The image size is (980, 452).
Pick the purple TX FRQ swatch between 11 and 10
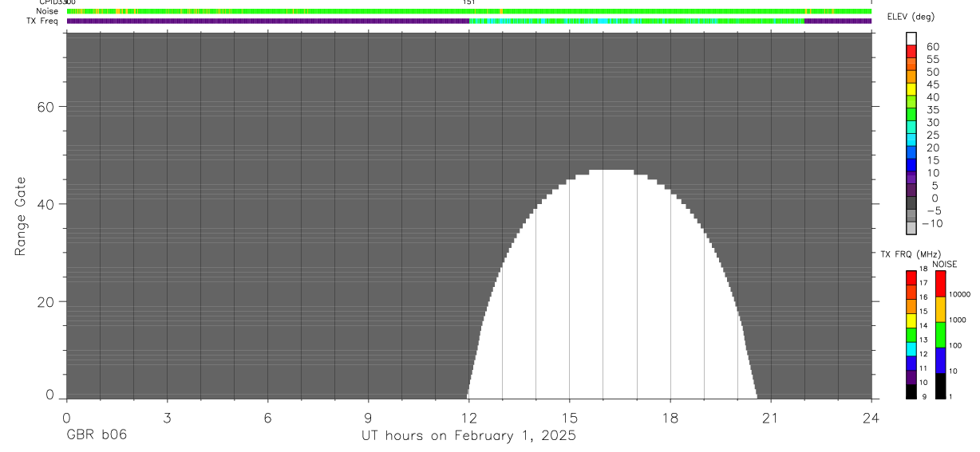[x=911, y=377]
